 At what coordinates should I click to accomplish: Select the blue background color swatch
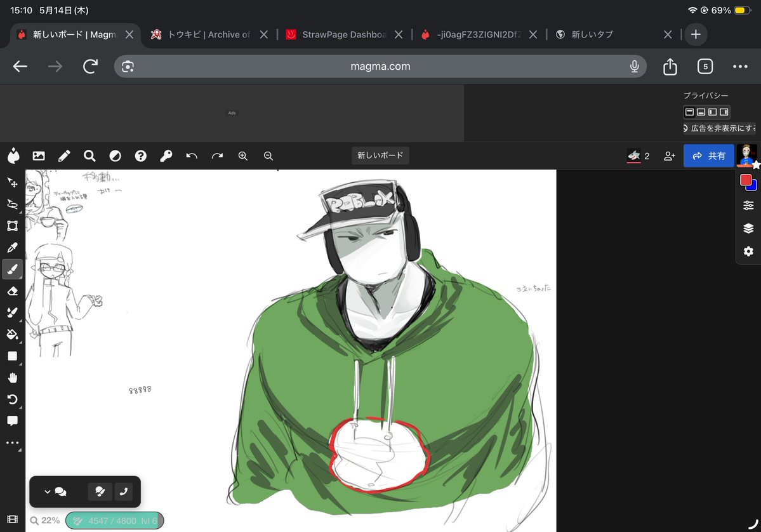[754, 187]
